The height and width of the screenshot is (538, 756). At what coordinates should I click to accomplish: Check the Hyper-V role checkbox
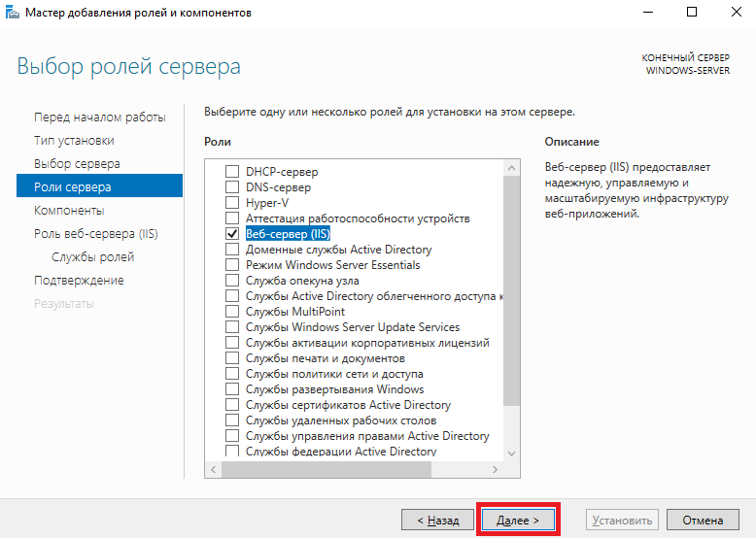point(232,203)
